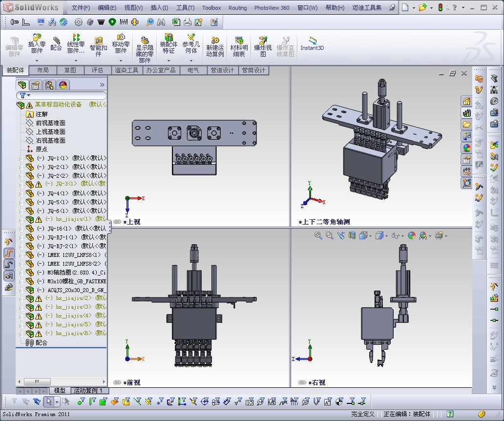Click the Edit Appearance color sphere icon
The height and width of the screenshot is (421, 504).
[x=411, y=235]
